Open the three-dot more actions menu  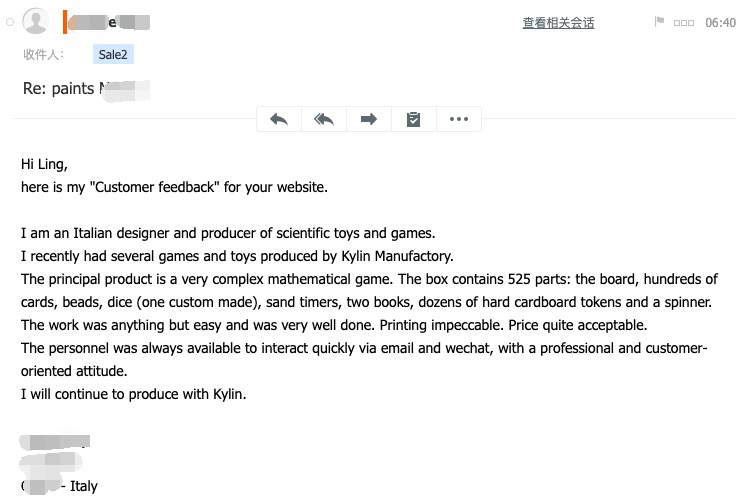459,119
